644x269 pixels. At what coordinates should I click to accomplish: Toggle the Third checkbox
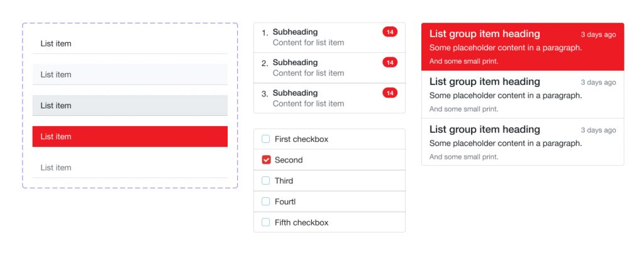click(266, 181)
